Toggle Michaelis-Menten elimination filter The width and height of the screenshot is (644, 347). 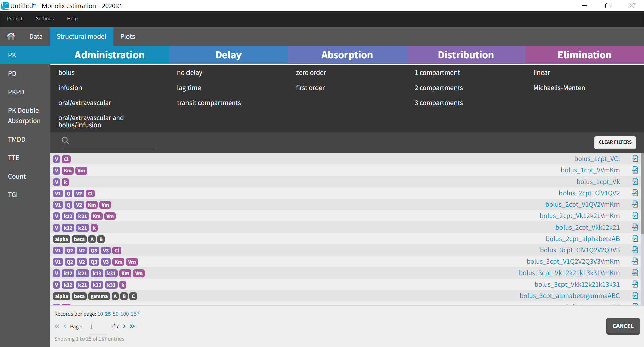559,88
